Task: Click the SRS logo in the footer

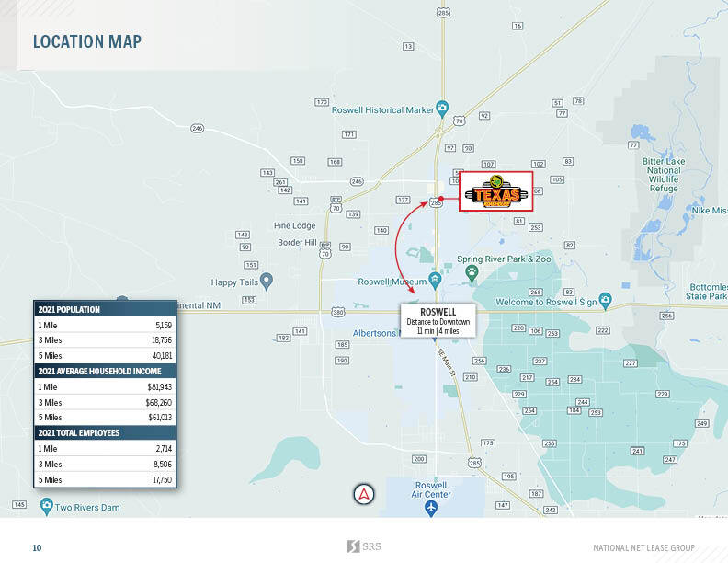Action: 364,546
